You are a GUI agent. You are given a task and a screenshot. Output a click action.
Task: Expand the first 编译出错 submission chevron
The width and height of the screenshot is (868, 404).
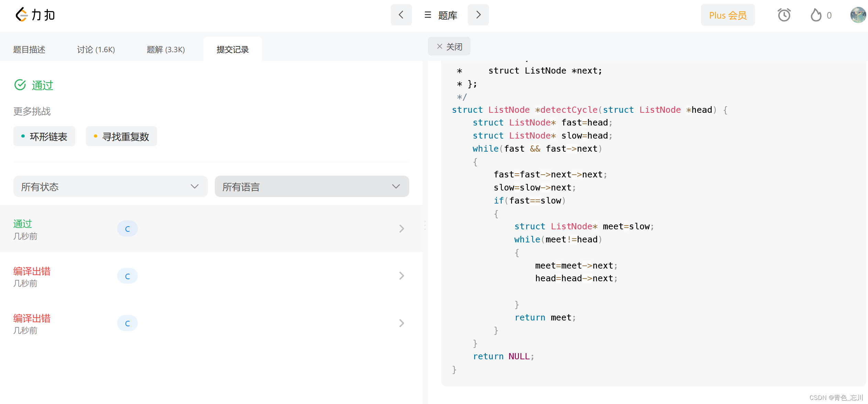click(401, 276)
